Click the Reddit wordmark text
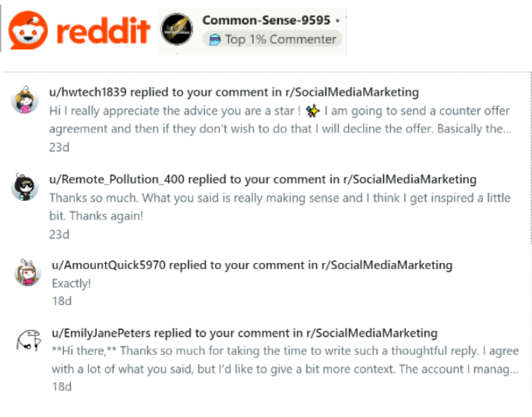Viewport: 532px width, 417px height. pos(102,30)
